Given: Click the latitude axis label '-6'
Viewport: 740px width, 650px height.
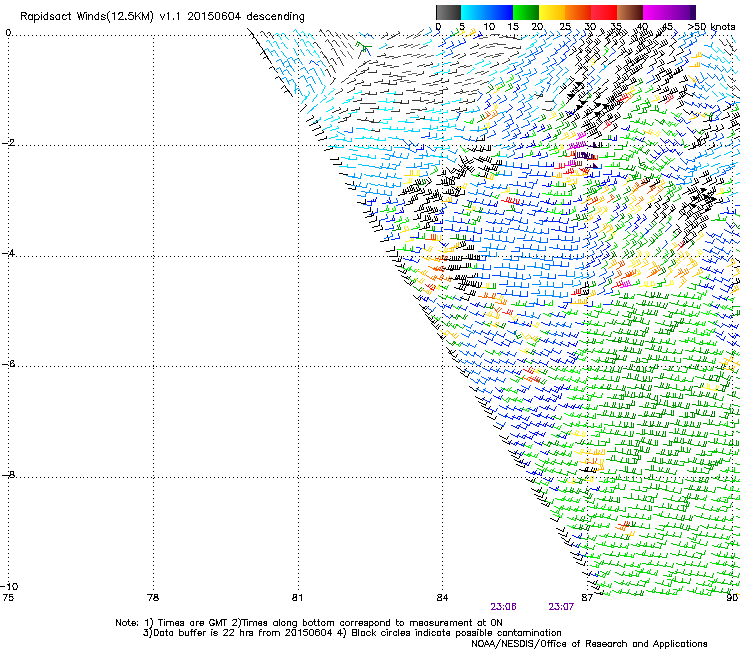Looking at the screenshot, I should (8, 364).
